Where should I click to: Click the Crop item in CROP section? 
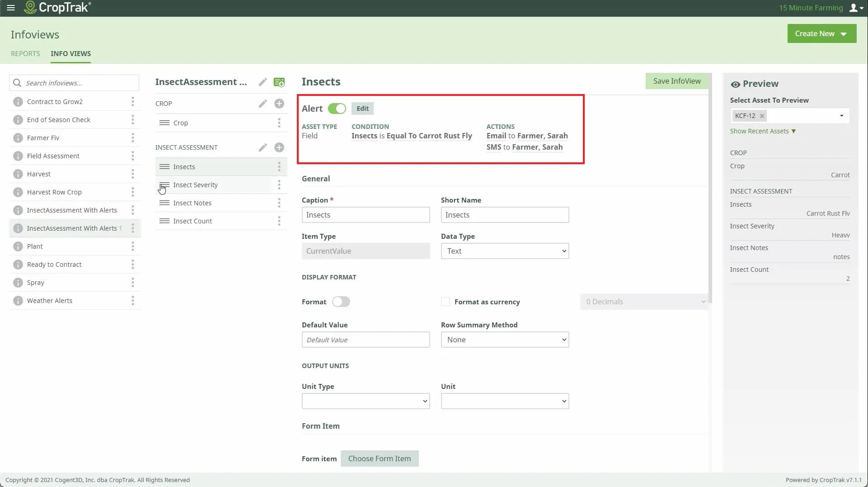click(221, 123)
